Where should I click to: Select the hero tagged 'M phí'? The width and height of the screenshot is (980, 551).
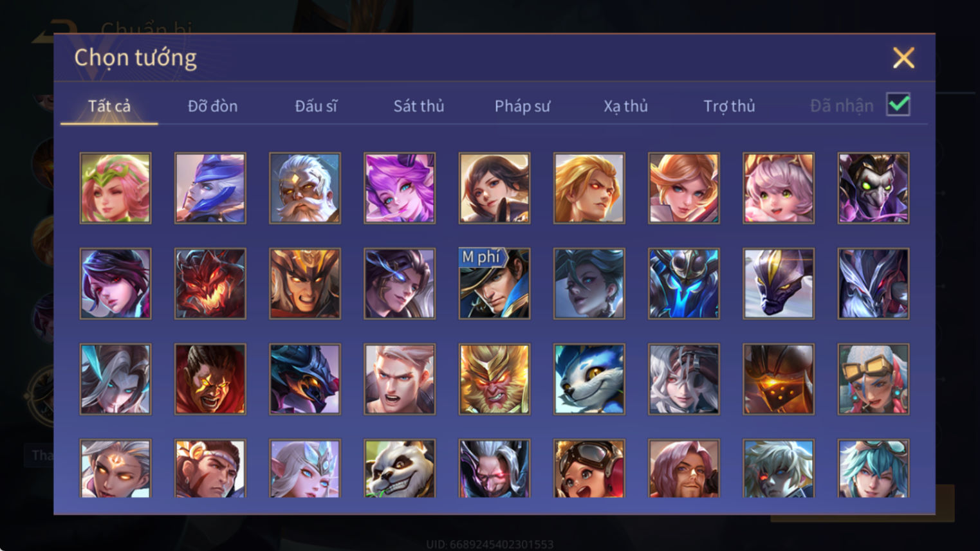(494, 284)
